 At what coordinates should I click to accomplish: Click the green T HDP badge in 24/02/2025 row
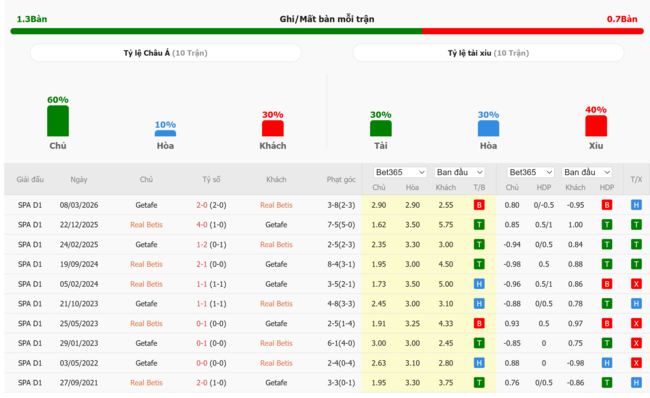coord(607,245)
